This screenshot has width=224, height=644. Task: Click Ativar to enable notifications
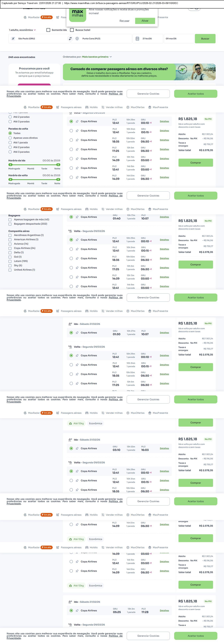[145, 21]
